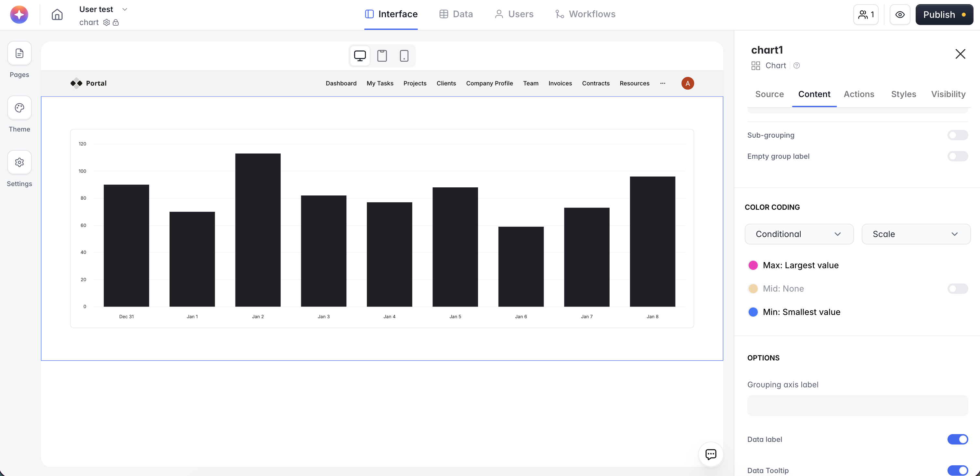Open collaborators button showing 1 user
980x476 pixels.
(866, 14)
